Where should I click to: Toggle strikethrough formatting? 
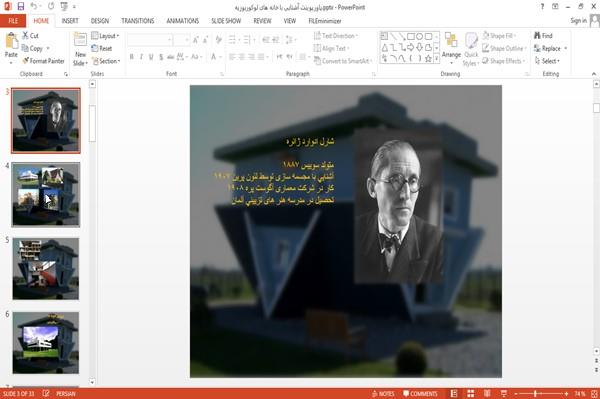[171, 57]
